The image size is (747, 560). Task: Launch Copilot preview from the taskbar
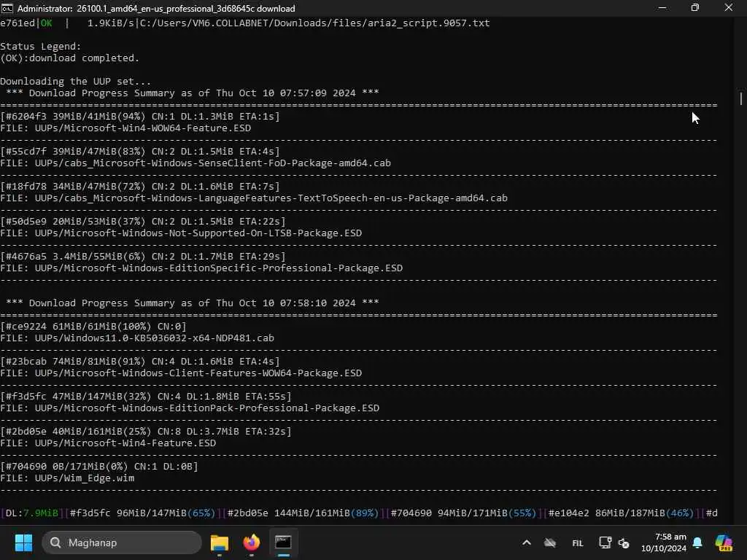(x=724, y=542)
